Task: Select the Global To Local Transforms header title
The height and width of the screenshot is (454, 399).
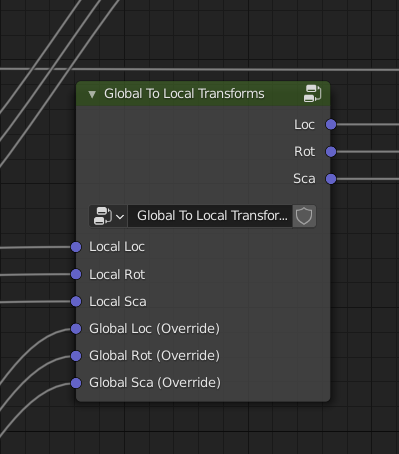Action: pos(184,94)
